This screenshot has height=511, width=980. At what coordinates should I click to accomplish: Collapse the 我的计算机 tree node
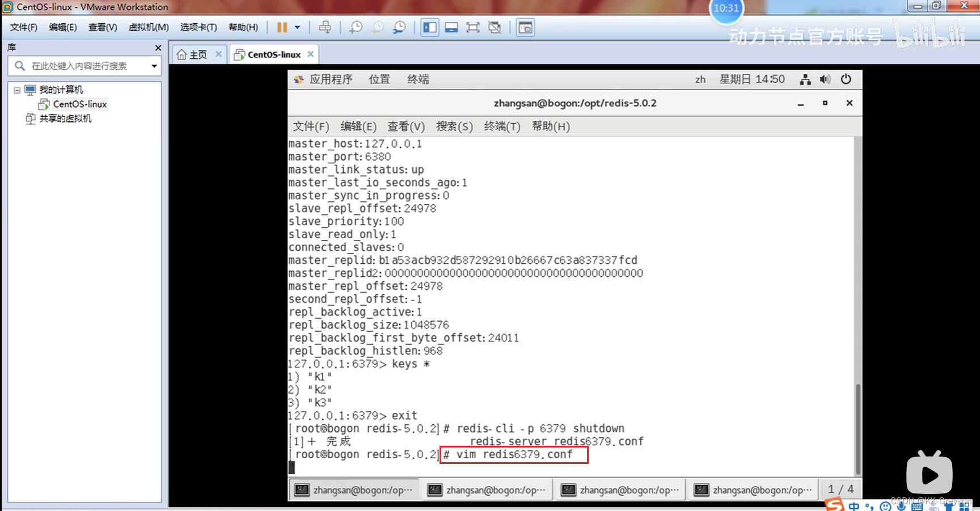pyautogui.click(x=17, y=90)
